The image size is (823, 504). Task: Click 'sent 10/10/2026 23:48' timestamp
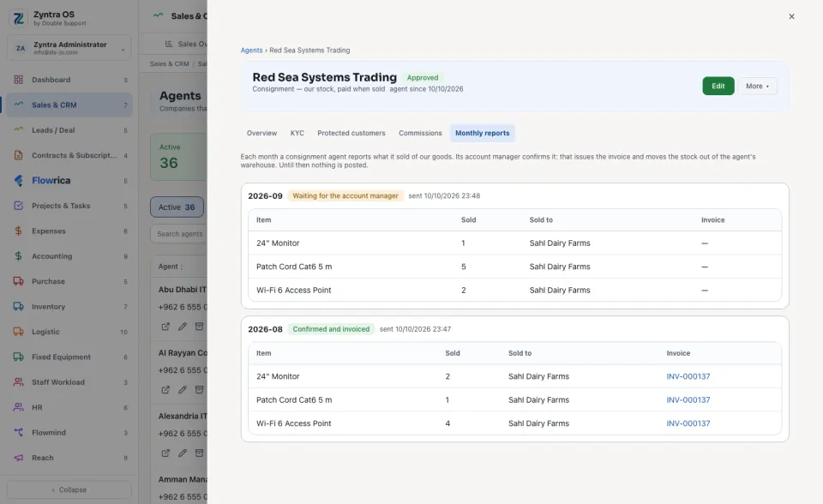444,195
